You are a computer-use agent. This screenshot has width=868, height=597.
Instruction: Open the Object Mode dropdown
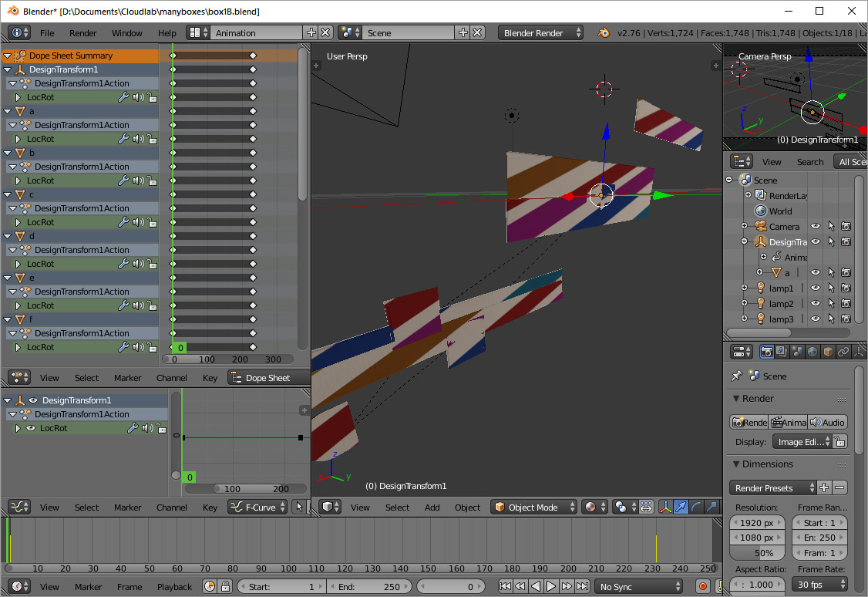pos(534,508)
